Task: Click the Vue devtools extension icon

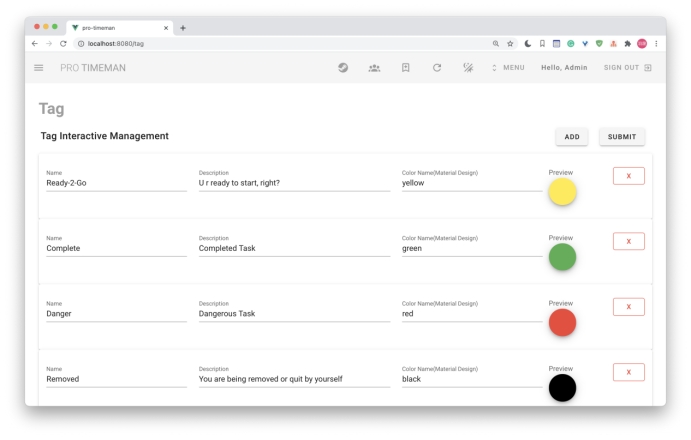Action: pos(585,44)
